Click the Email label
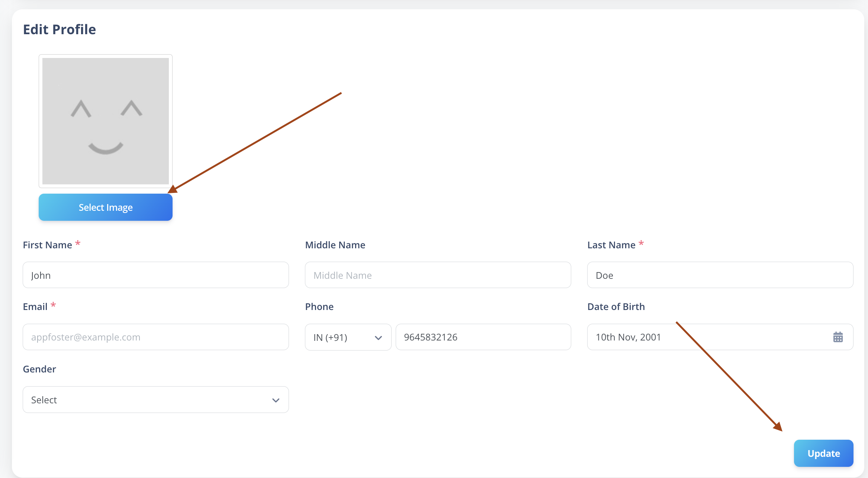Image resolution: width=868 pixels, height=478 pixels. click(35, 307)
